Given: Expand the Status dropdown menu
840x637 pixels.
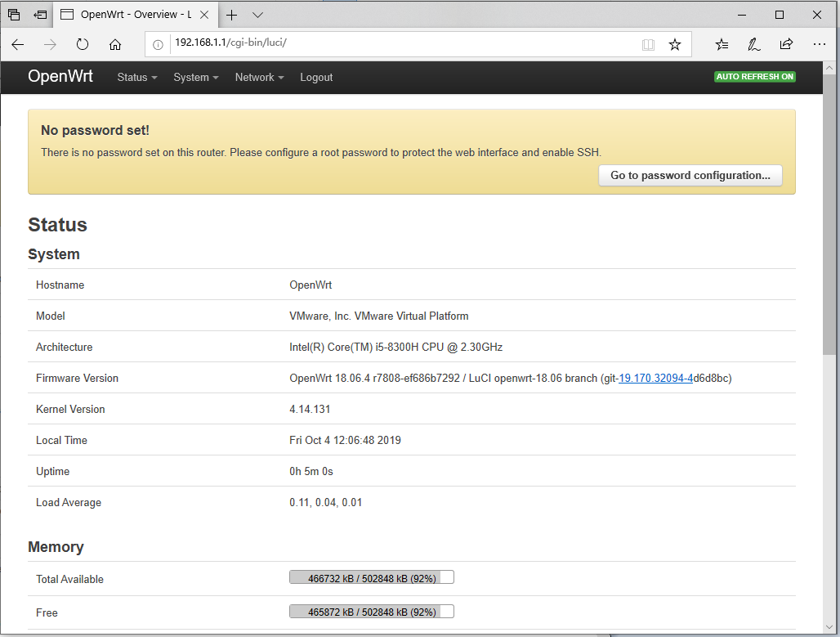Looking at the screenshot, I should (137, 77).
